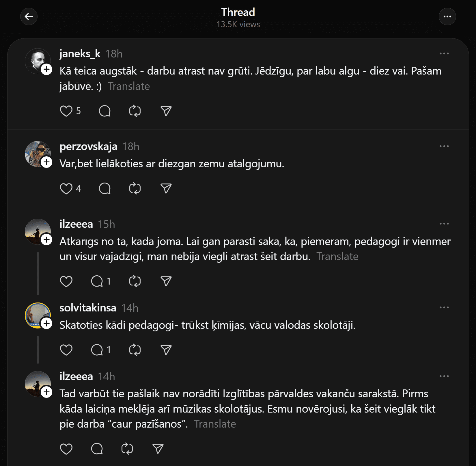Open more options for solvitakinsa's post

click(x=444, y=307)
